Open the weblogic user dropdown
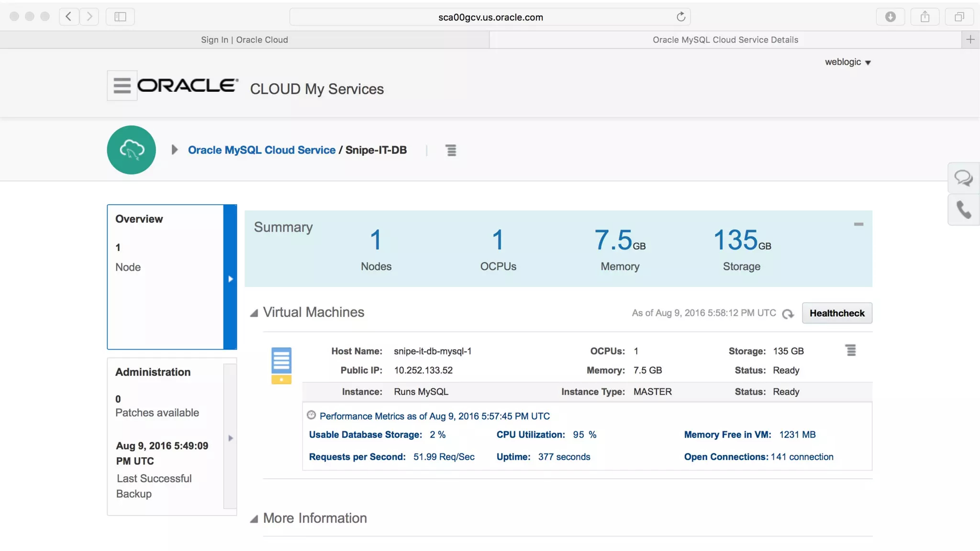 [847, 62]
